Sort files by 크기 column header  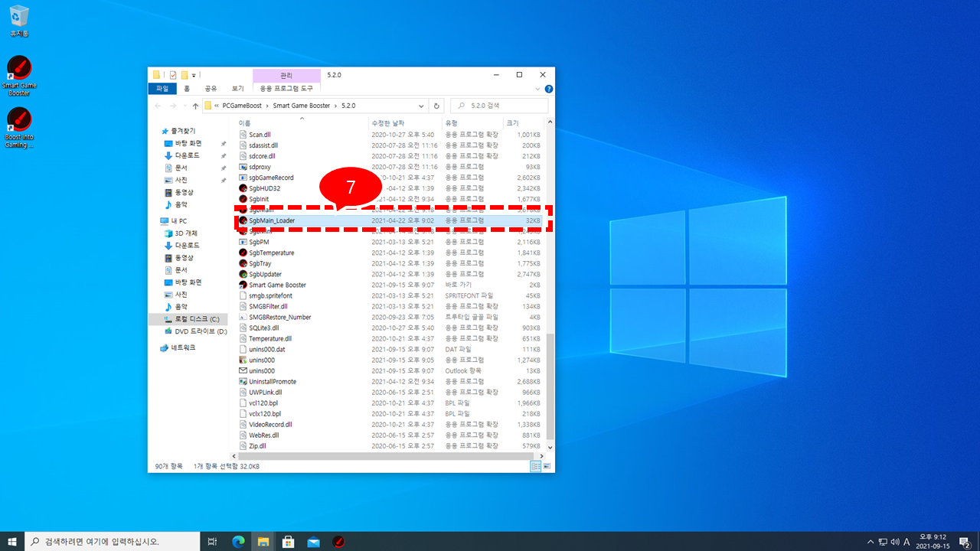[x=523, y=122]
